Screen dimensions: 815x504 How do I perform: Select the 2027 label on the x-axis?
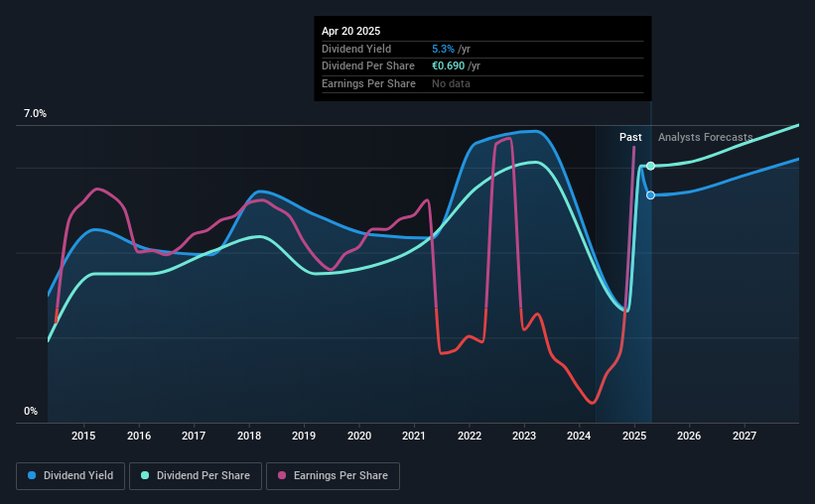(x=745, y=436)
